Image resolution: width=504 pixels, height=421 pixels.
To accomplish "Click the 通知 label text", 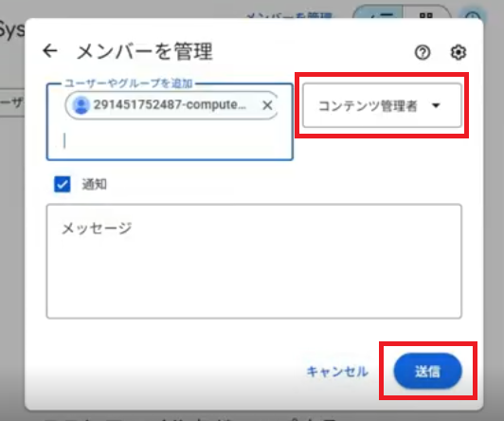I will tap(94, 184).
